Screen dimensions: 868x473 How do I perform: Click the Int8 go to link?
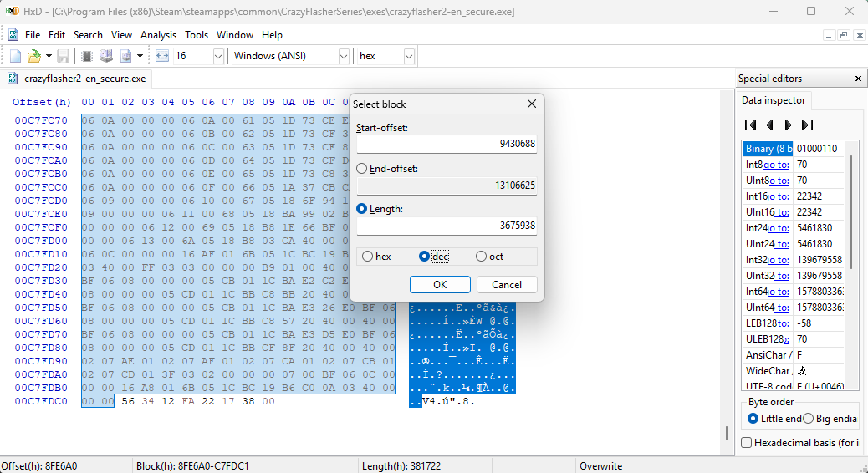pyautogui.click(x=775, y=165)
